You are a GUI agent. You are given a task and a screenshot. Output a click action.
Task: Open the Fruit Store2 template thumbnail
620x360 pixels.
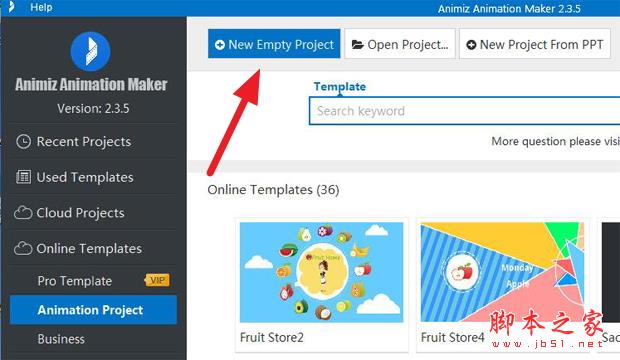click(x=321, y=272)
